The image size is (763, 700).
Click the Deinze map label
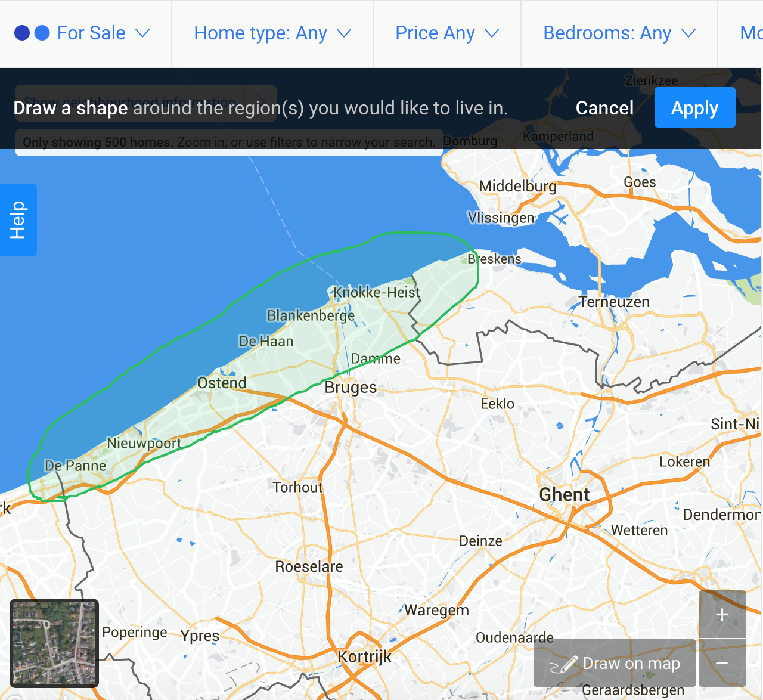pos(480,541)
